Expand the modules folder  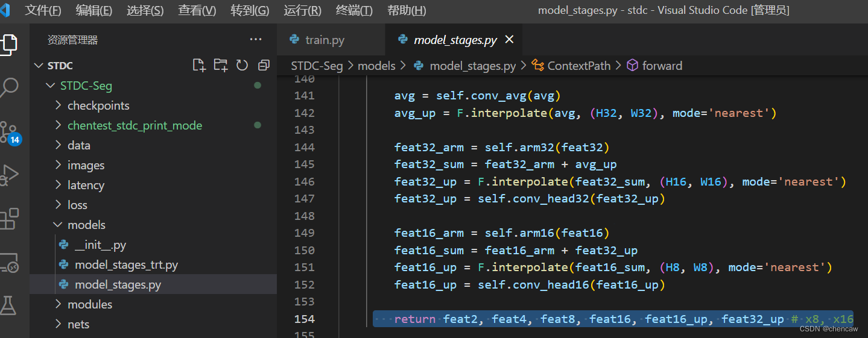[58, 304]
